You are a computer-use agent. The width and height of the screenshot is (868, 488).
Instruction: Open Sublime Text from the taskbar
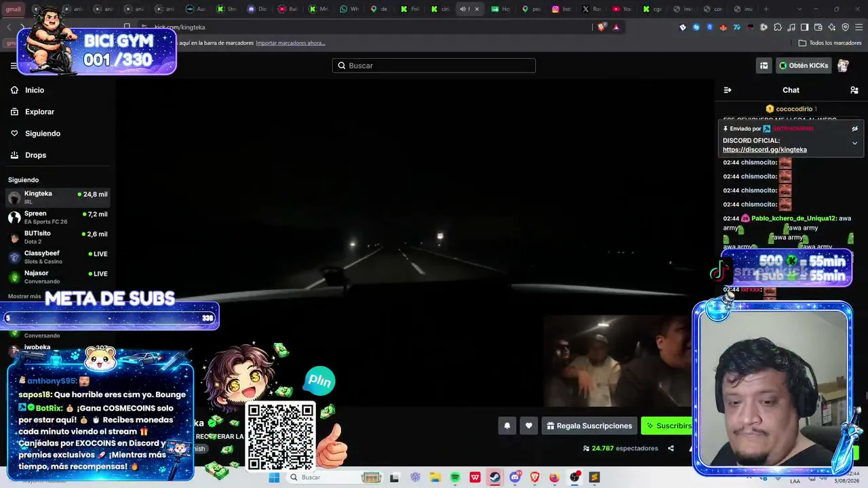coord(595,477)
